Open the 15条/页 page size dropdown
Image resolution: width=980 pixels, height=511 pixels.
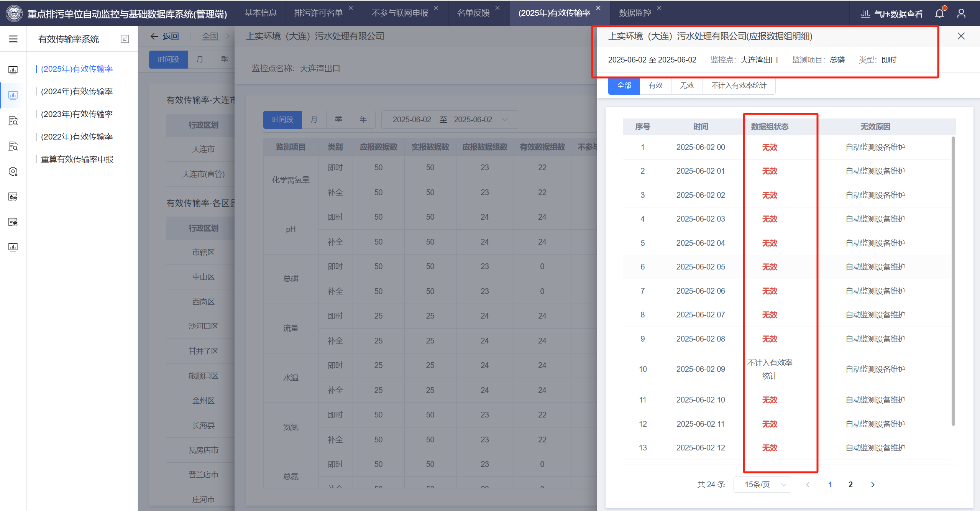click(x=762, y=485)
